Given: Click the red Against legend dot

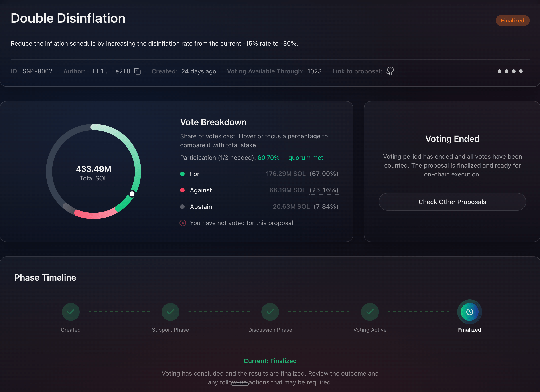Looking at the screenshot, I should coord(182,190).
